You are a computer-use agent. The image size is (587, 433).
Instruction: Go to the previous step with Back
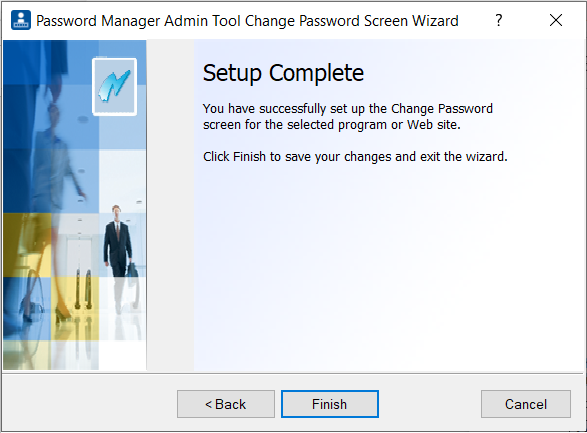tap(226, 404)
